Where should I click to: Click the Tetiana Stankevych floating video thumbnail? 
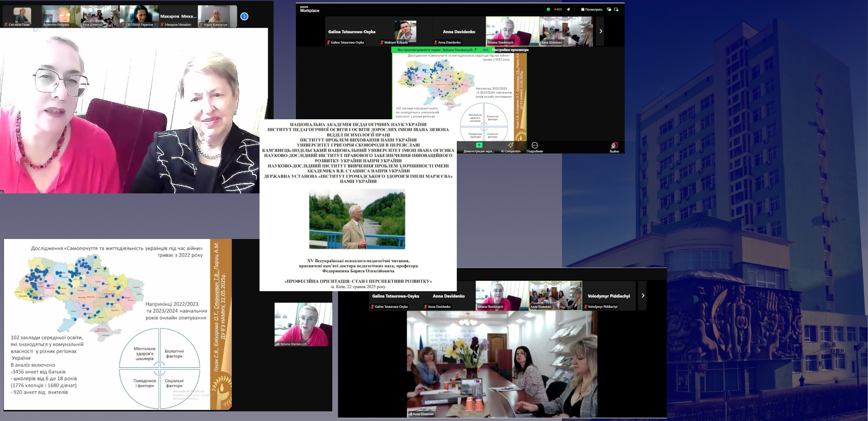(x=303, y=325)
